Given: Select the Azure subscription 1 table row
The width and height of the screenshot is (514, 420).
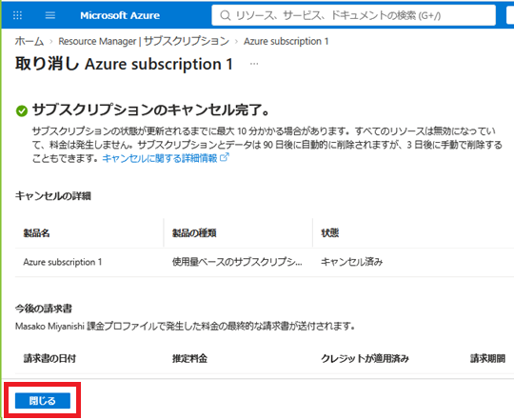Looking at the screenshot, I should click(x=265, y=262).
